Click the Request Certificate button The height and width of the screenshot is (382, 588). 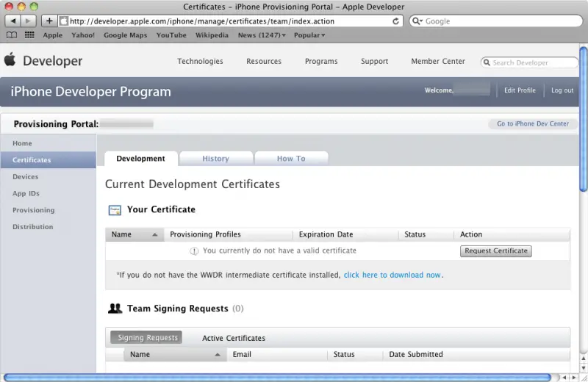point(496,251)
